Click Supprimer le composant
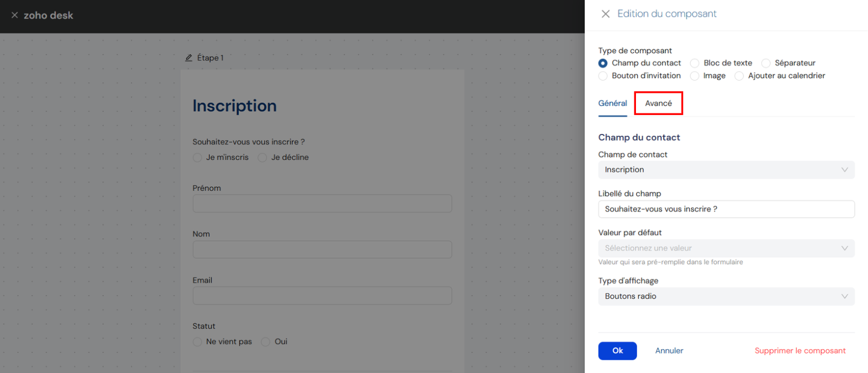Image resolution: width=868 pixels, height=373 pixels. point(800,351)
